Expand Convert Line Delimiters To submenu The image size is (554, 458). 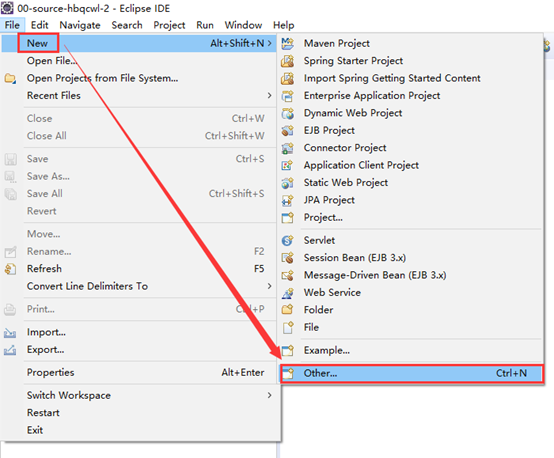point(269,286)
